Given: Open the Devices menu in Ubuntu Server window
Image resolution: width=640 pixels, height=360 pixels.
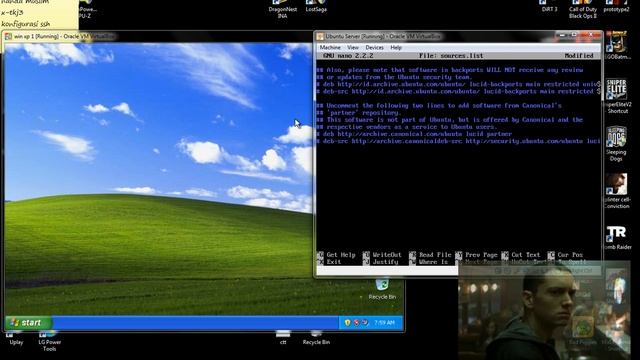Looking at the screenshot, I should tap(374, 48).
